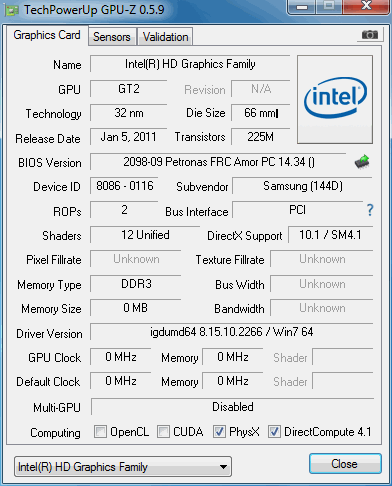The image size is (392, 486).
Task: Click the ROPs field showing 2
Action: pos(124,210)
